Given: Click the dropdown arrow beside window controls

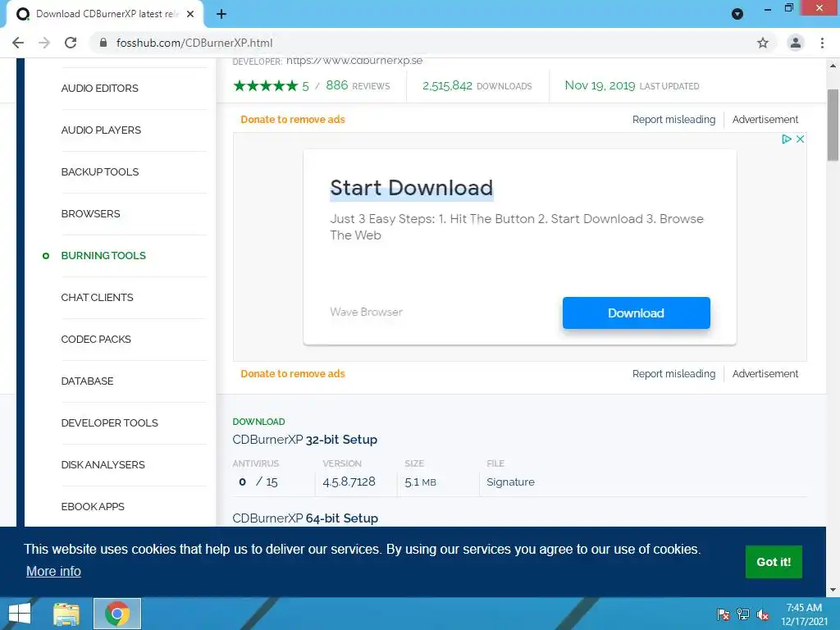Looking at the screenshot, I should [737, 14].
